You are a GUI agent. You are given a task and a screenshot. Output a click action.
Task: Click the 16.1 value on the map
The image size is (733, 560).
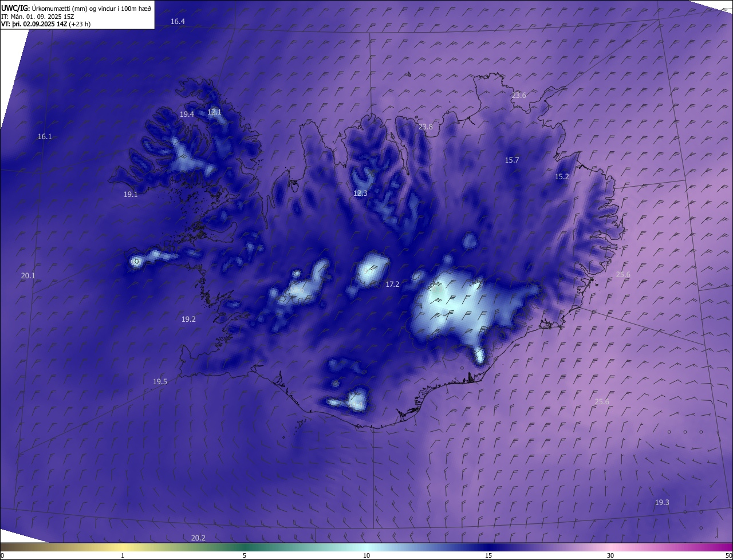45,137
